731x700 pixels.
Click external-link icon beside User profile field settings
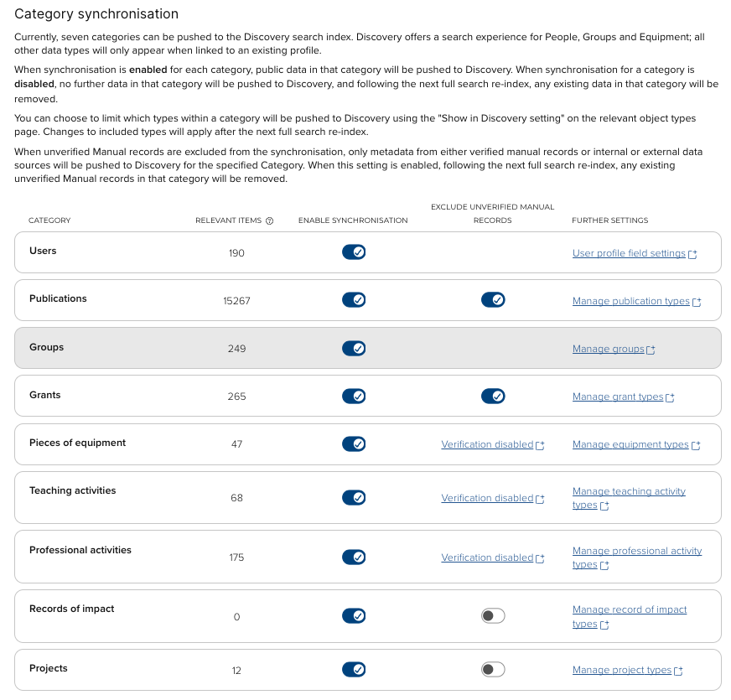click(692, 255)
